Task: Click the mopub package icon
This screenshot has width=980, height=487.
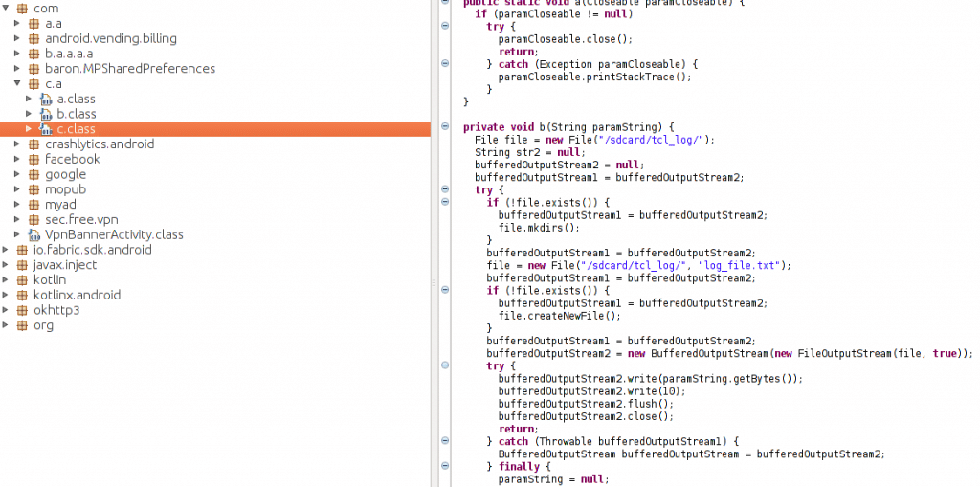Action: [33, 189]
